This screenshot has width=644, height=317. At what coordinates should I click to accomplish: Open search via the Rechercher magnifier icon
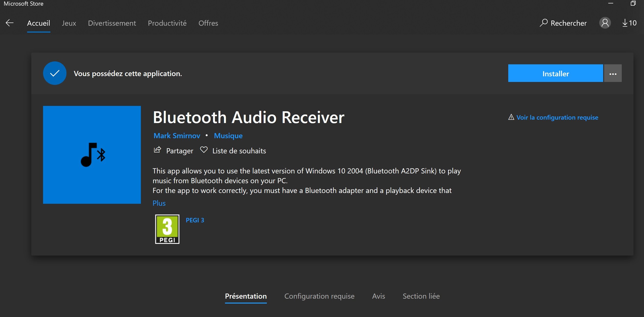coord(544,23)
